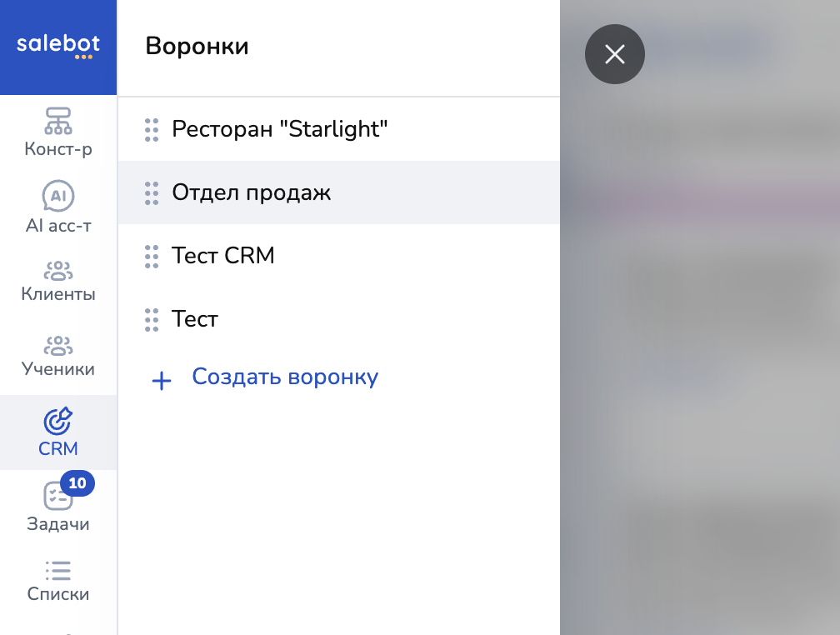Click Создать воронку link

pos(285,377)
